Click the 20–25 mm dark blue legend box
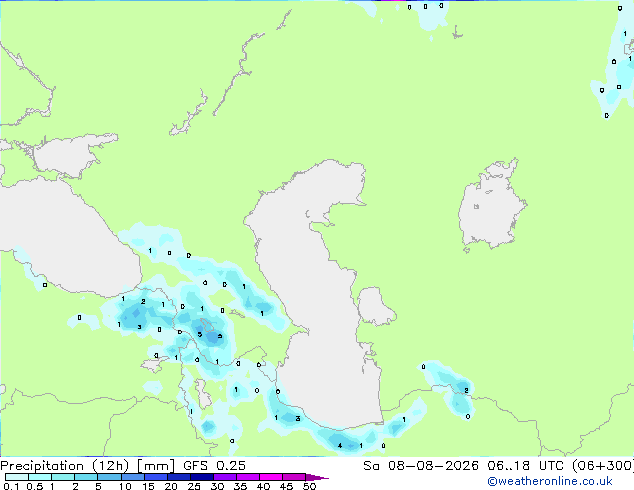This screenshot has width=634, height=490. pos(179,477)
